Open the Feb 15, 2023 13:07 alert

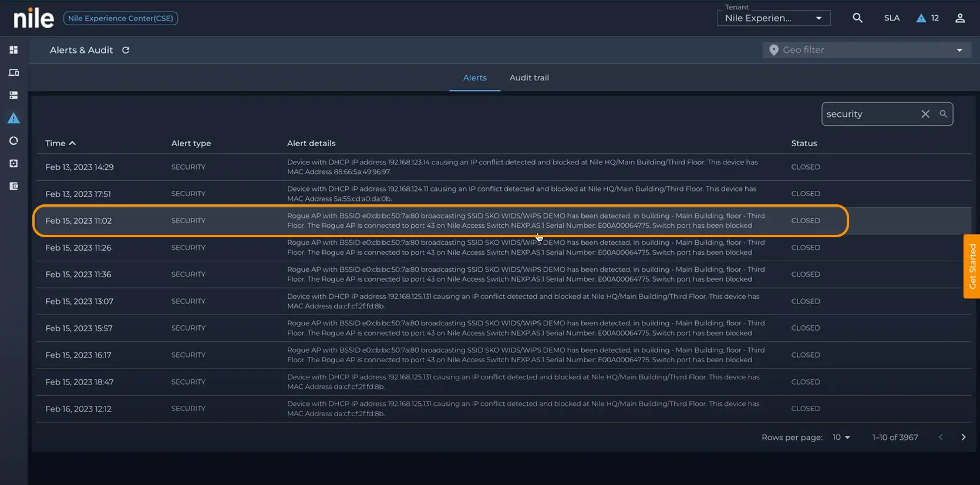pos(504,301)
